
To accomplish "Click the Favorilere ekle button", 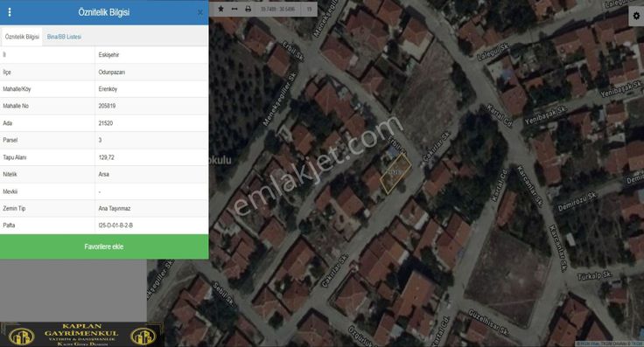I will (x=104, y=246).
